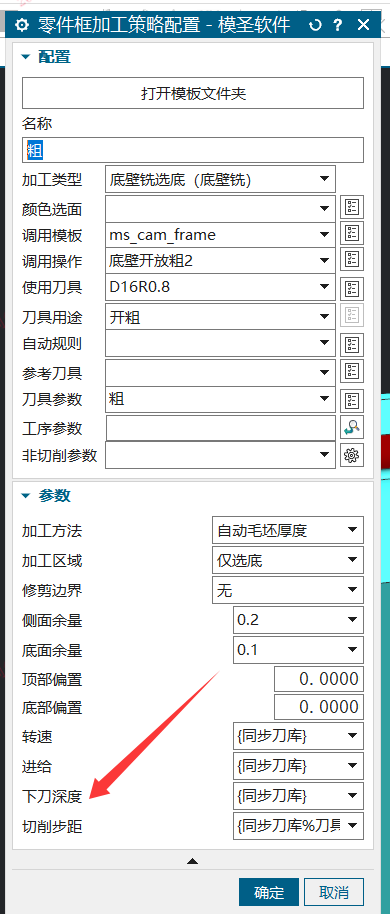Open list editor icon beside 颜色选面
Viewport: 390px width, 914px height.
point(352,206)
